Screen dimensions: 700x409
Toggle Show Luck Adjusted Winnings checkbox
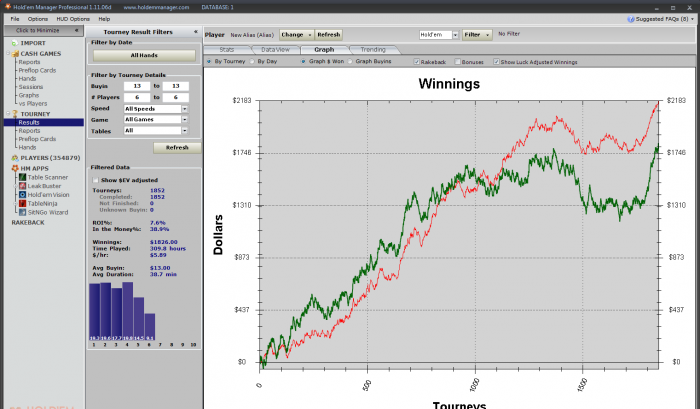coord(496,62)
